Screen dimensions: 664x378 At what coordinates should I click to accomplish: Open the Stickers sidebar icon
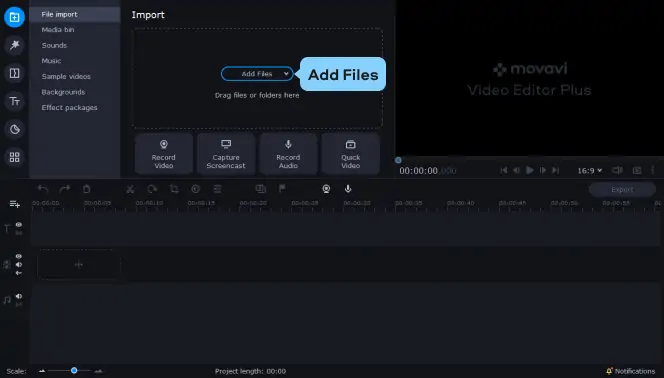coord(14,129)
